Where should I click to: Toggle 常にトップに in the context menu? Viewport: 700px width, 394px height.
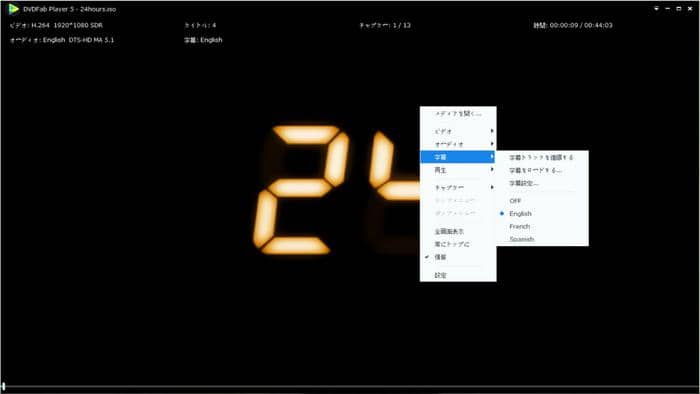pos(458,244)
